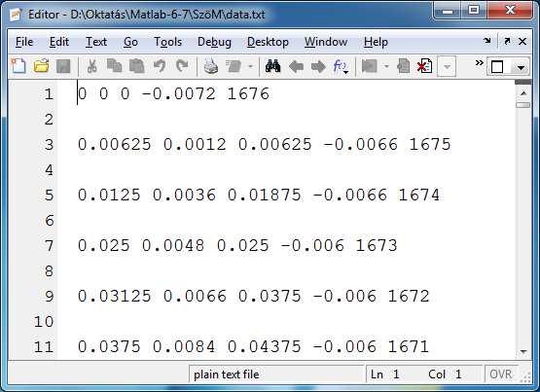The height and width of the screenshot is (392, 540).
Task: Open the Window menu
Action: (x=326, y=42)
